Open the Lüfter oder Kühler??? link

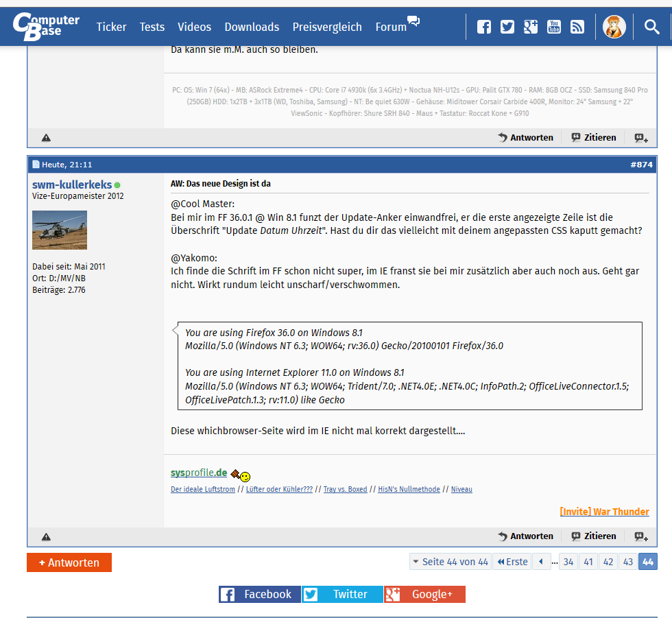[x=280, y=490]
